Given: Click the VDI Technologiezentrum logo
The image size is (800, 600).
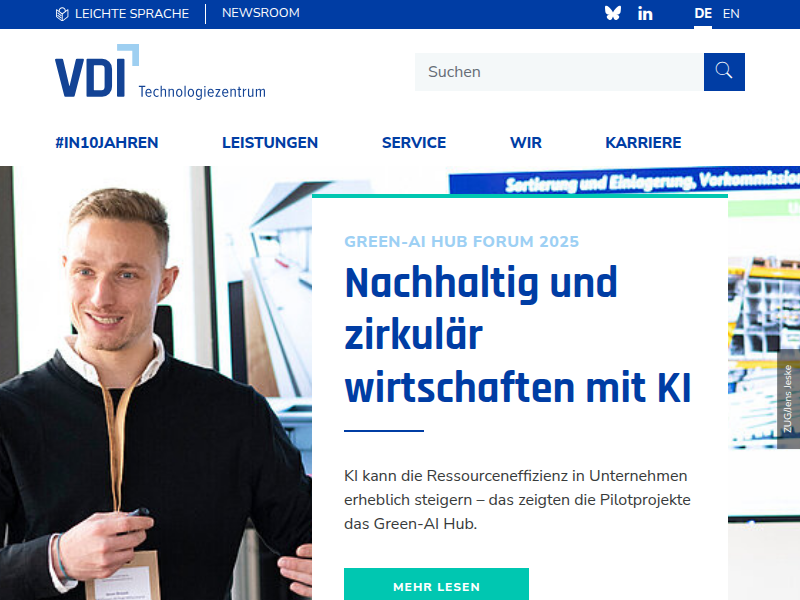Looking at the screenshot, I should 160,71.
